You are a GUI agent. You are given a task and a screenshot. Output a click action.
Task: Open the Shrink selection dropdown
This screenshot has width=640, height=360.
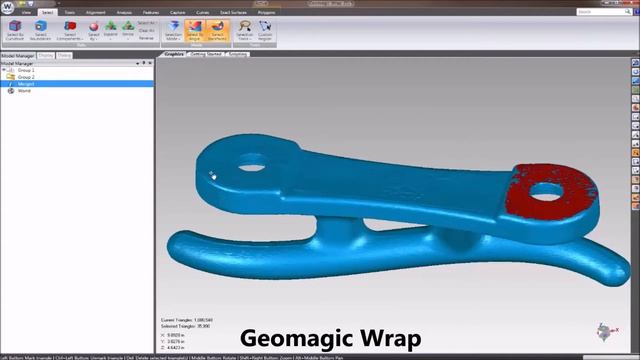point(128,30)
